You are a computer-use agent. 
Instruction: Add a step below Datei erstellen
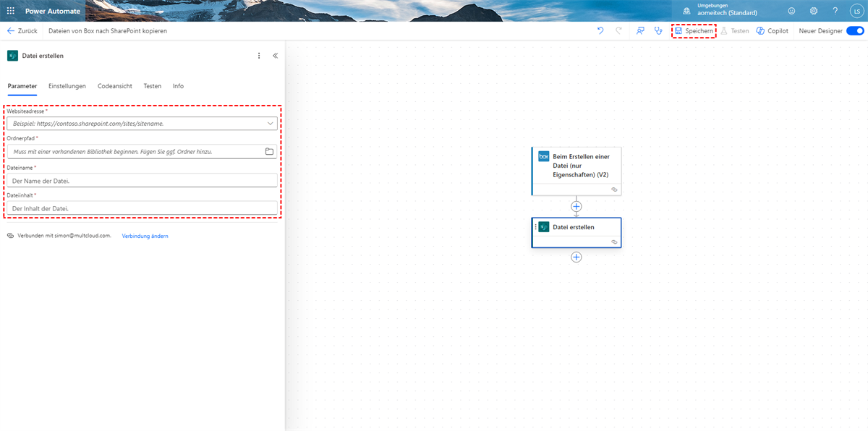(x=576, y=257)
